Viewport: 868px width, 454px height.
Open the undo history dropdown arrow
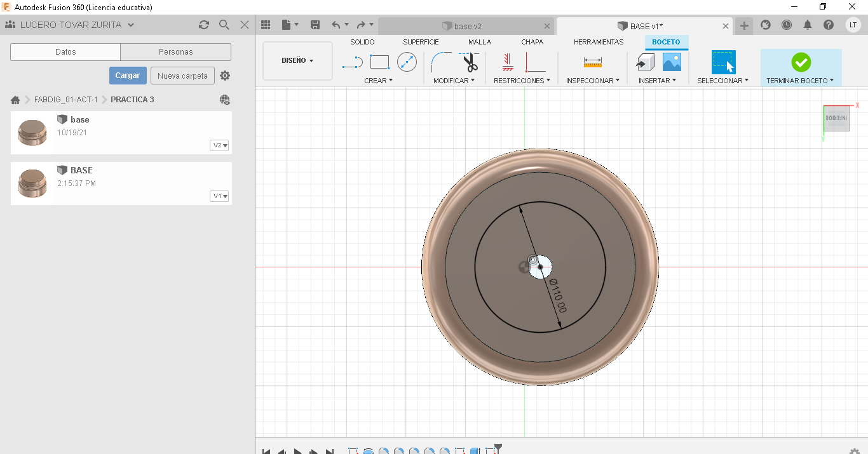[346, 25]
